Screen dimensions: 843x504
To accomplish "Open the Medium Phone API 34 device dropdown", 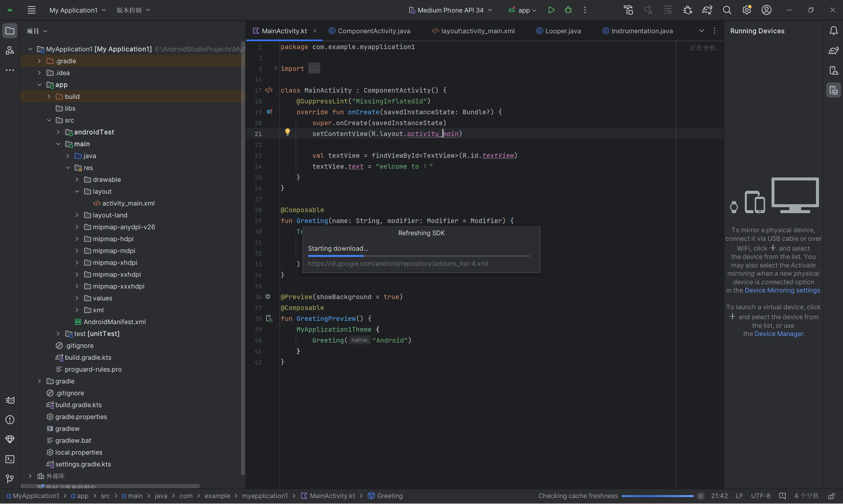I will (x=450, y=10).
